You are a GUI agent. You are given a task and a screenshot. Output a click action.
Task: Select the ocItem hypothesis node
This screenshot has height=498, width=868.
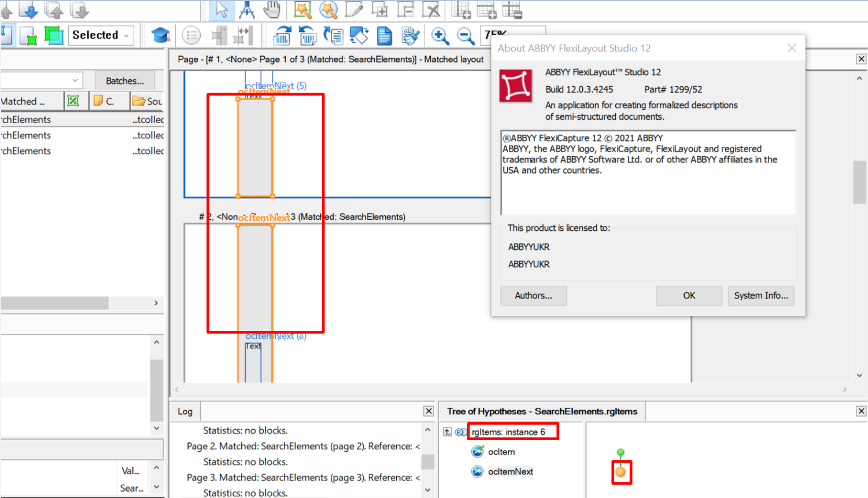coord(501,452)
